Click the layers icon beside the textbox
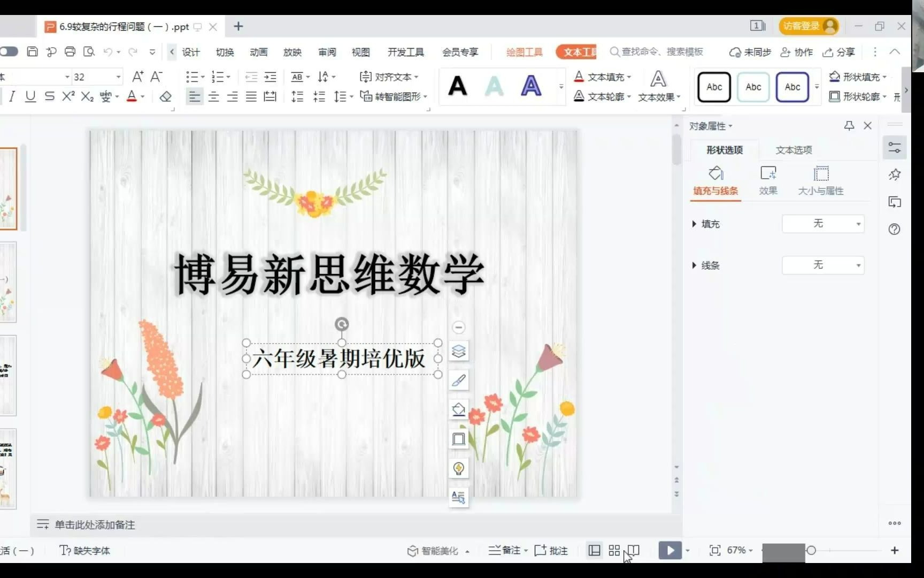 (458, 352)
